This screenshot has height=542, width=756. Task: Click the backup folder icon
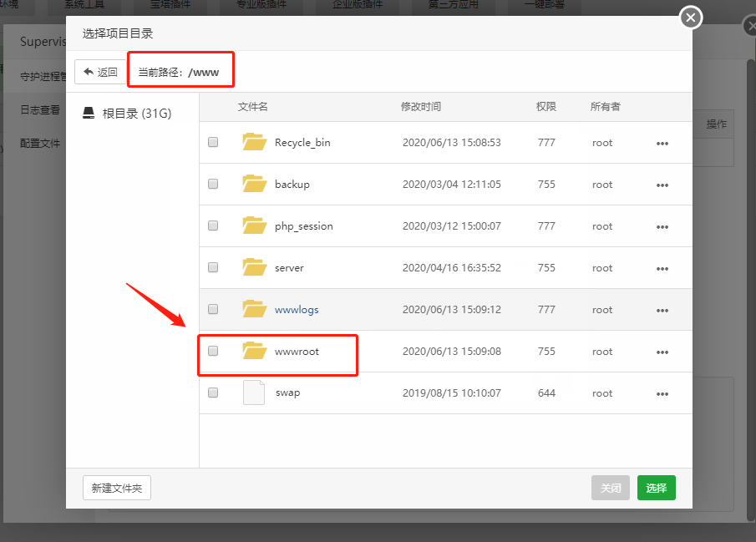click(x=255, y=184)
